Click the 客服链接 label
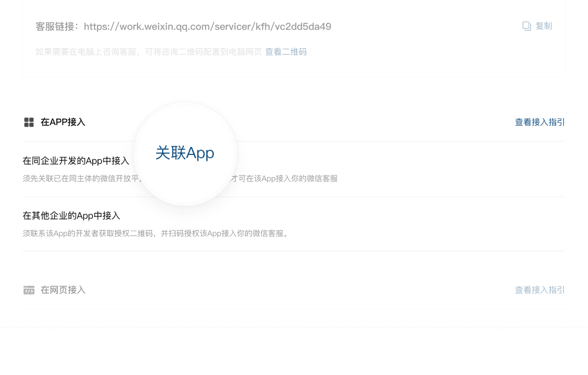Image resolution: width=588 pixels, height=375 pixels. point(57,26)
